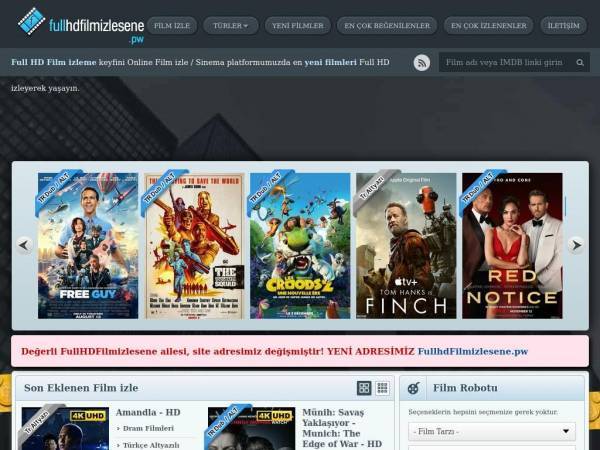Click the Film Robotu reel icon
The height and width of the screenshot is (450, 600).
[x=414, y=388]
